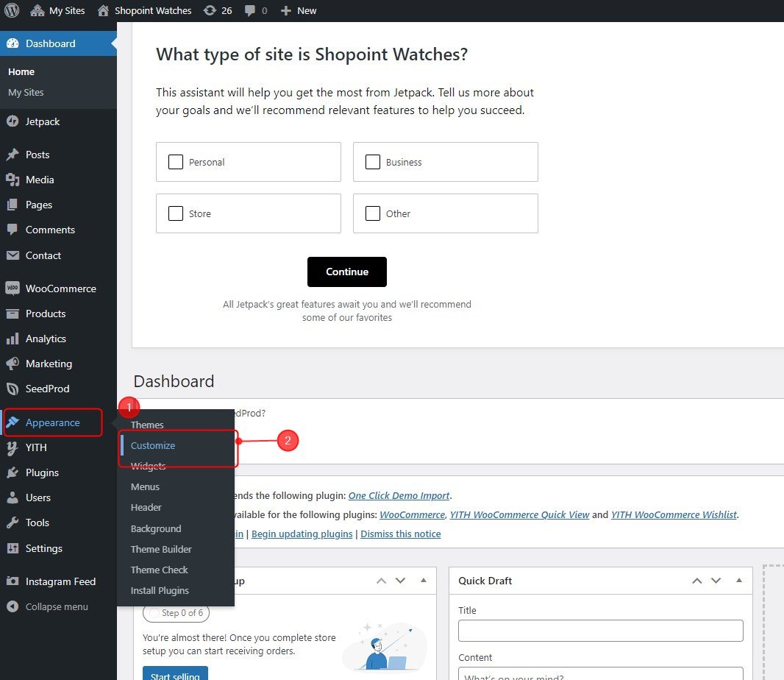Click the Comments speech bubble sidebar icon
Image resolution: width=784 pixels, height=680 pixels.
[13, 230]
